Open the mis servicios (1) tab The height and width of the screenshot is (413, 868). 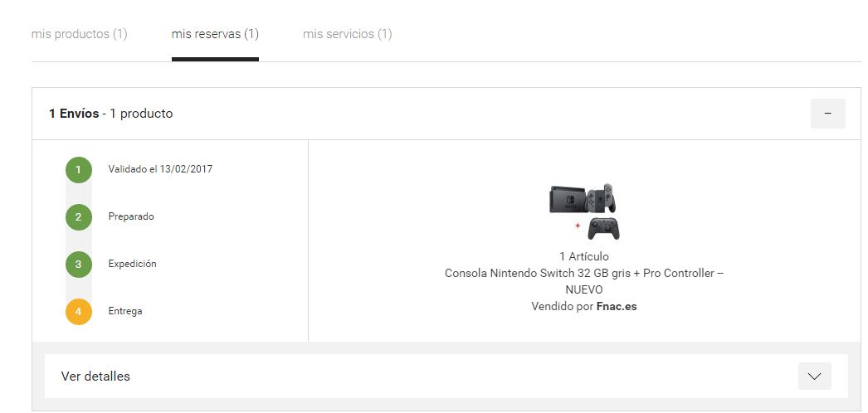[347, 34]
